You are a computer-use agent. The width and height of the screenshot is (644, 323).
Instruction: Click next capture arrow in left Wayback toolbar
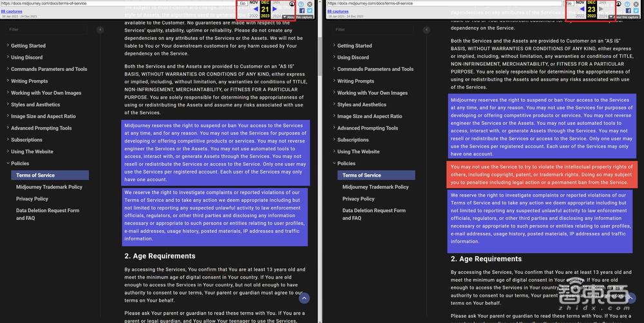[x=275, y=9]
